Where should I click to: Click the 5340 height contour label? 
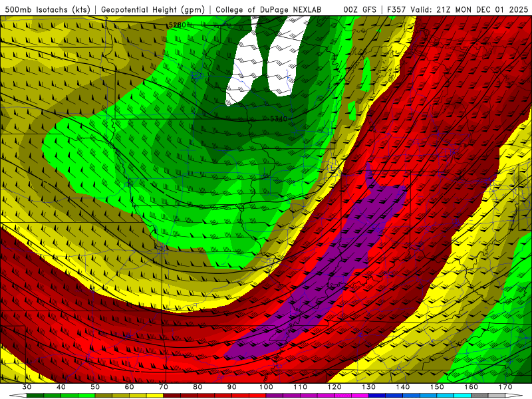click(x=279, y=119)
